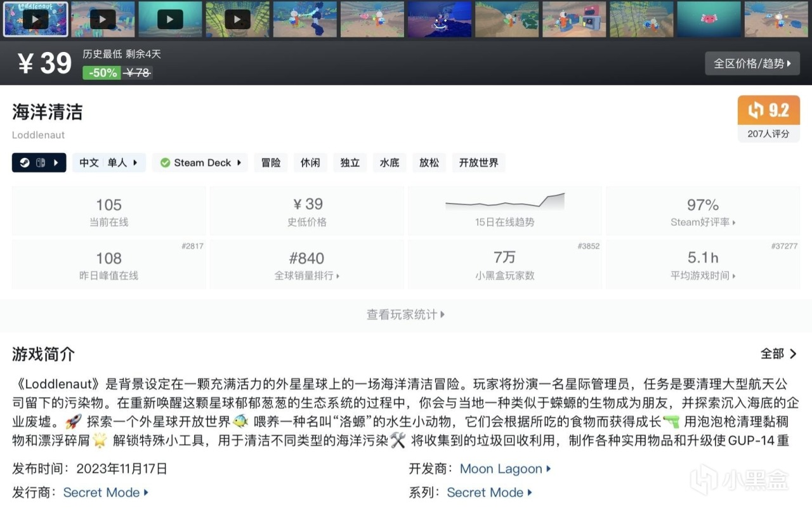
Task: Click the 9.2 score badge icon
Action: point(768,110)
